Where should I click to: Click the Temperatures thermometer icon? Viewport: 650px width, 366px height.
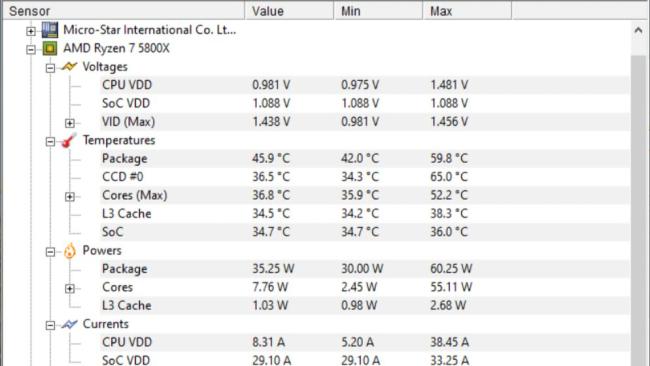[69, 141]
